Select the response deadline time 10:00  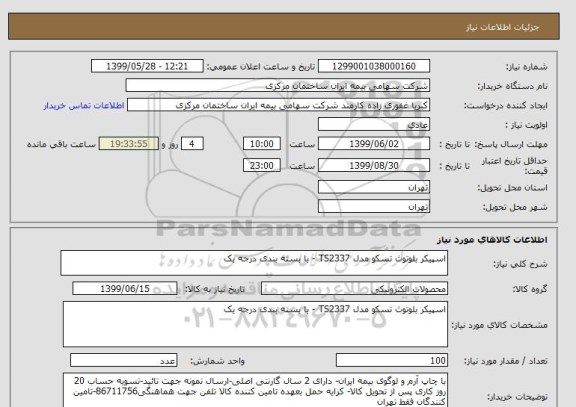click(x=262, y=144)
